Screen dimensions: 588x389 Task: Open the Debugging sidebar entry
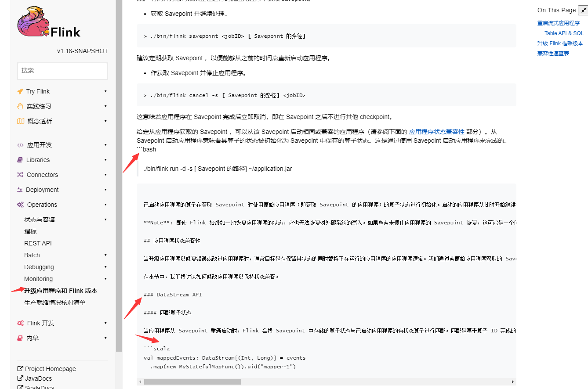39,267
